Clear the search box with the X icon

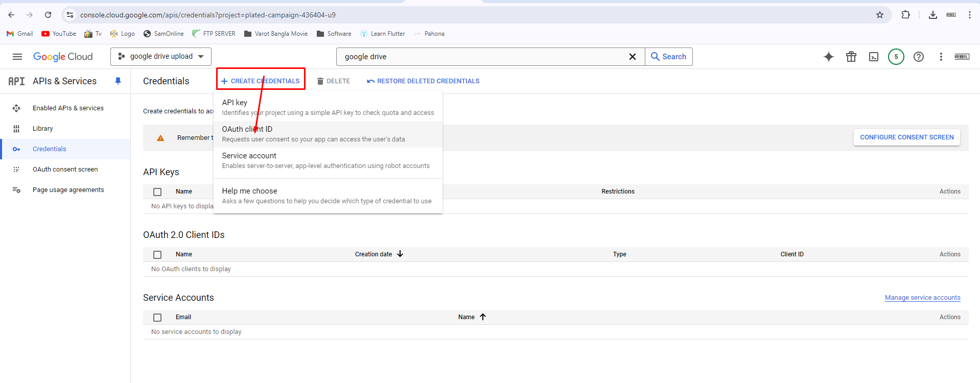(x=632, y=57)
